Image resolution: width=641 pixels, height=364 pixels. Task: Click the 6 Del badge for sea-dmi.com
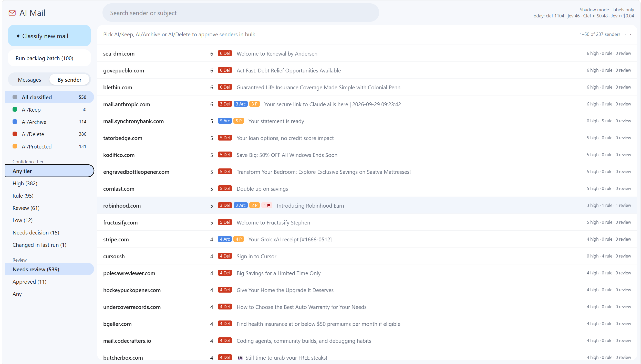click(x=225, y=53)
